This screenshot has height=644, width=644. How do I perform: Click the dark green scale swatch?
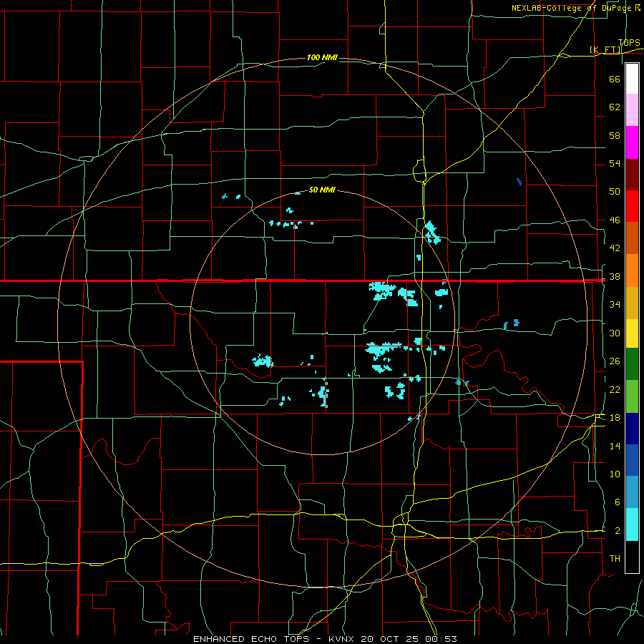click(x=632, y=364)
